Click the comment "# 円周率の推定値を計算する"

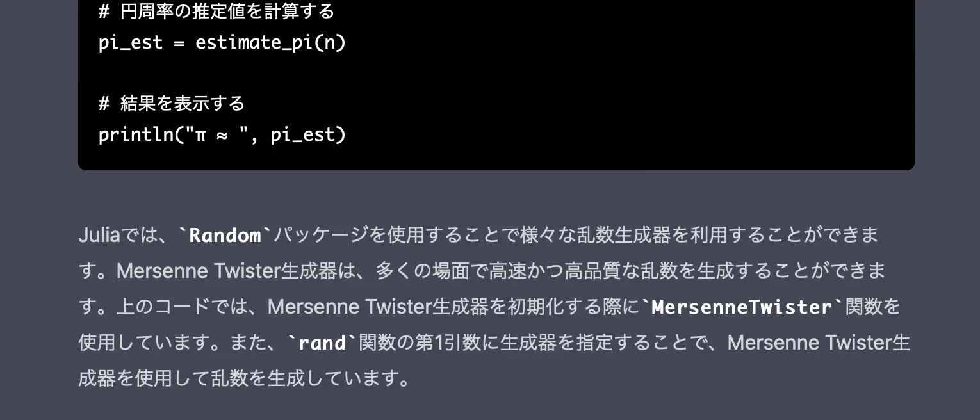tap(216, 12)
